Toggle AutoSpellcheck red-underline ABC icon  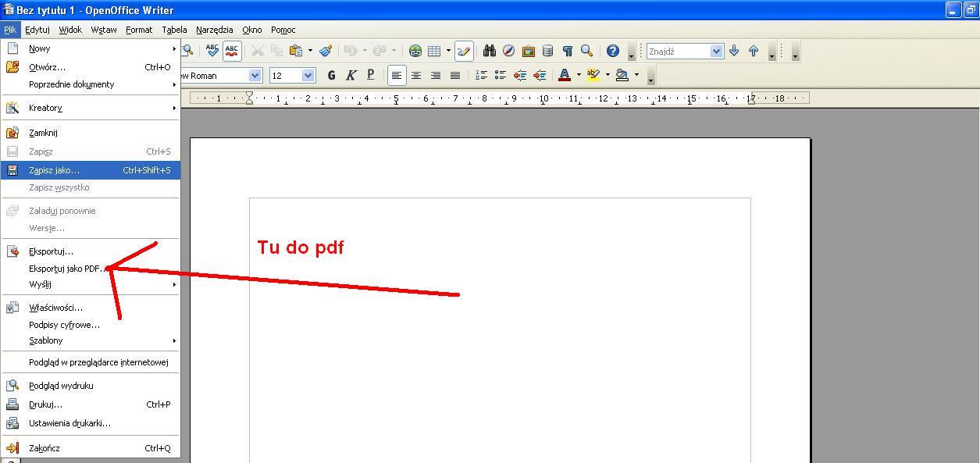point(232,51)
